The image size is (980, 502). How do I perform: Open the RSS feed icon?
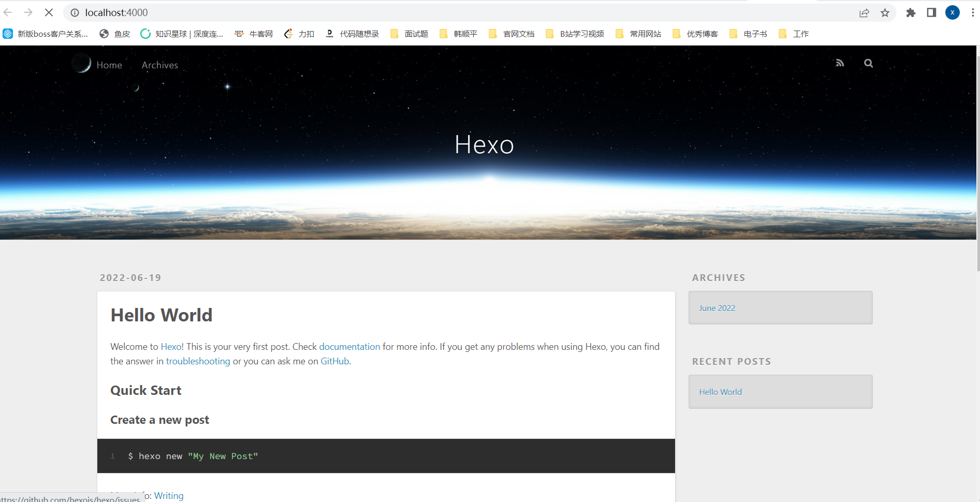(x=840, y=63)
